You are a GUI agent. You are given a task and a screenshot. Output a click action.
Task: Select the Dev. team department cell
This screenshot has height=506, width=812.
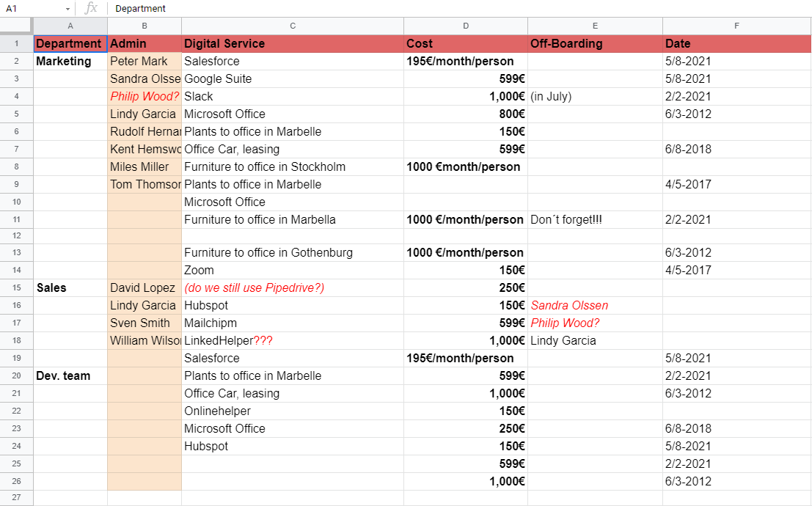click(x=70, y=376)
